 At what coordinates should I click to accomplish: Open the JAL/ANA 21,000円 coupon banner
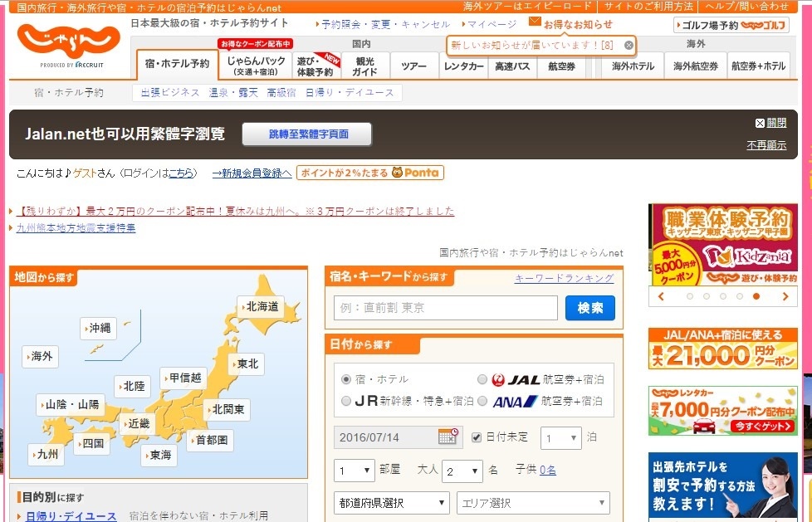click(x=723, y=349)
